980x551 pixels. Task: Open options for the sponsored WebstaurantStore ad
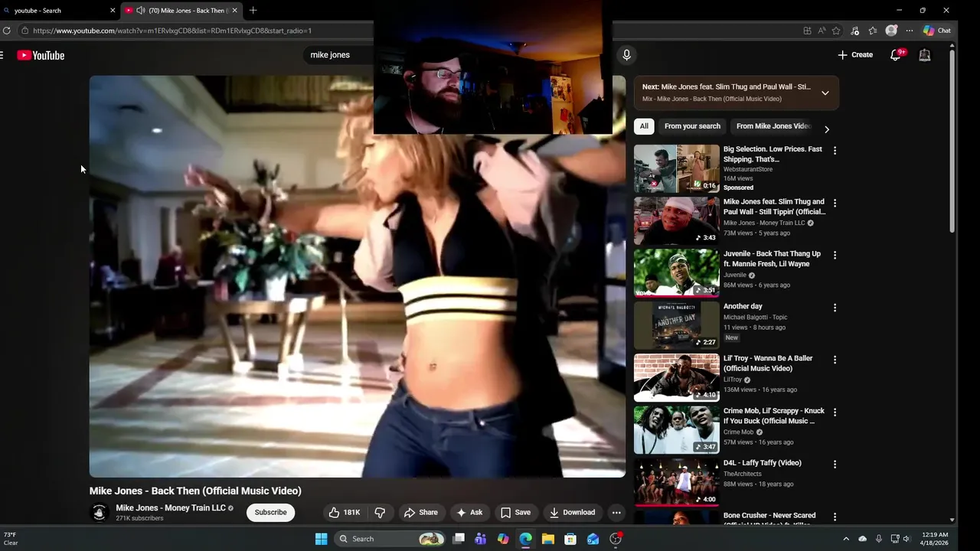pos(835,151)
